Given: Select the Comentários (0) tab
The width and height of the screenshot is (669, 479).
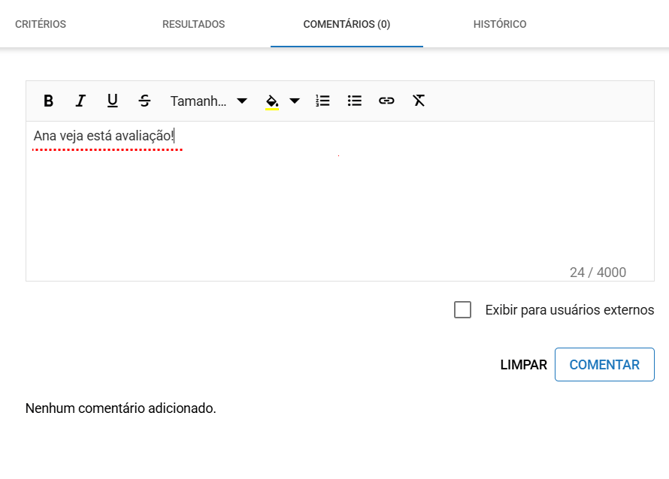Looking at the screenshot, I should [x=346, y=24].
